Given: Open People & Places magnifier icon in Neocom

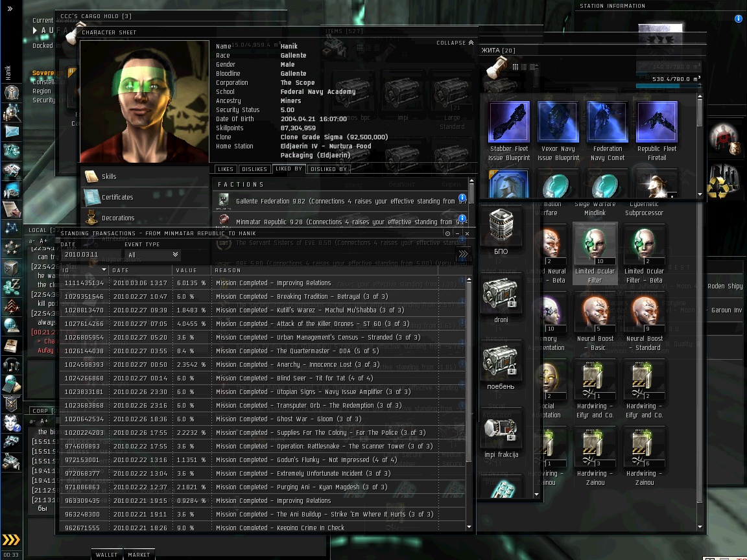Looking at the screenshot, I should tap(12, 112).
